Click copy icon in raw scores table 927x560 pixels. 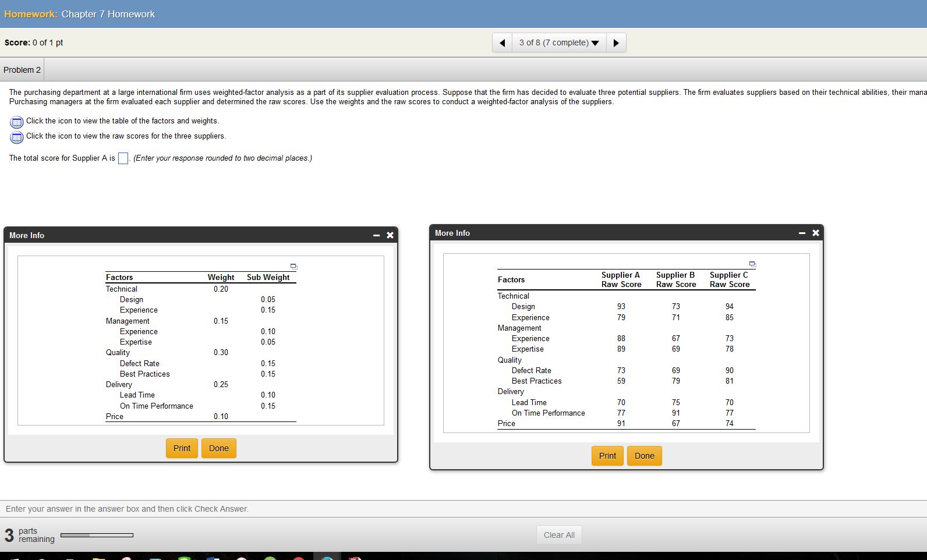752,264
